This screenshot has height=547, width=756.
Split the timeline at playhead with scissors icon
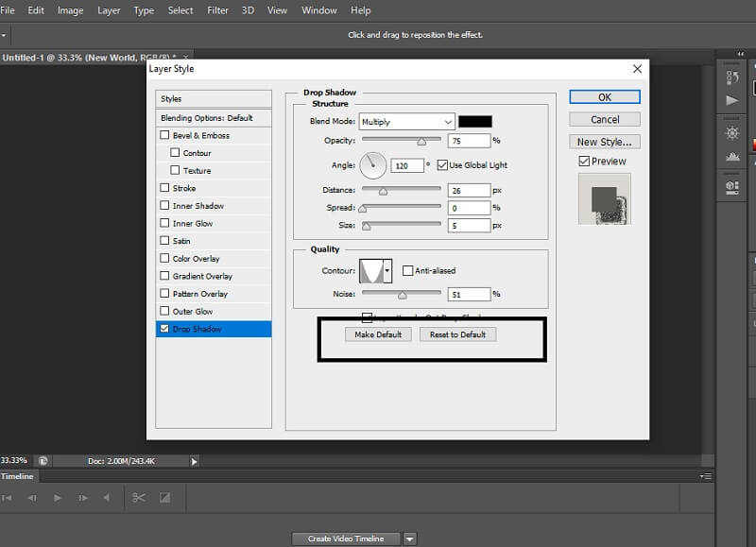coord(140,498)
